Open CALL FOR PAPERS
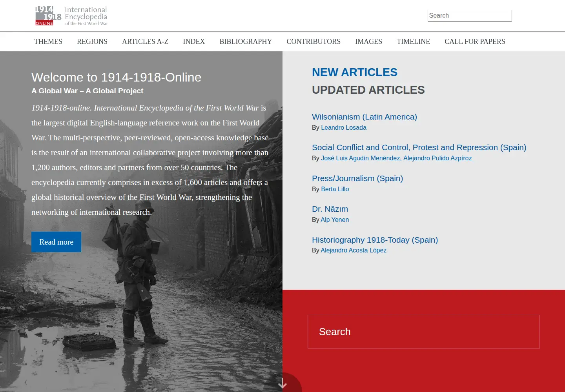Viewport: 565px width, 392px height. click(x=475, y=42)
